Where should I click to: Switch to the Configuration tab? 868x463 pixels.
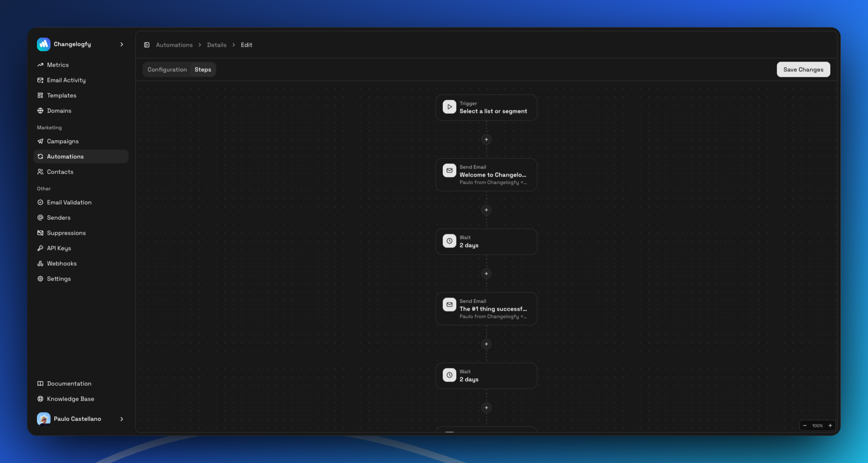167,69
